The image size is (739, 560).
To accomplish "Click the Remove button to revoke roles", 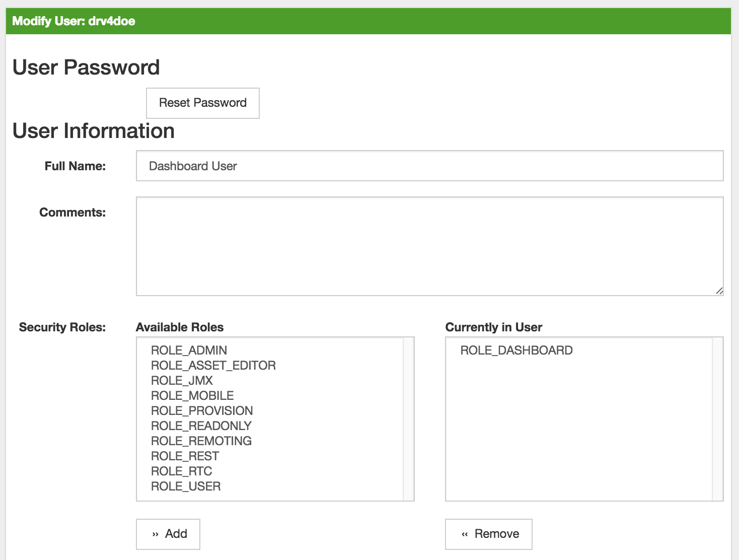I will (488, 534).
